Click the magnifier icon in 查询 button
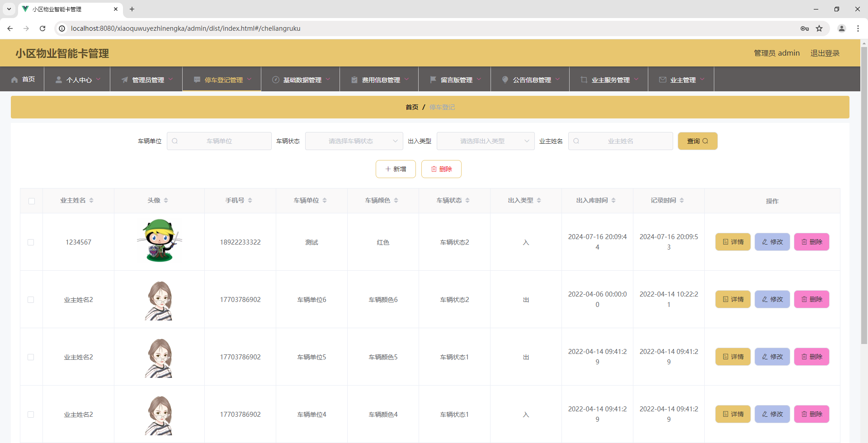The width and height of the screenshot is (868, 443). pyautogui.click(x=706, y=141)
